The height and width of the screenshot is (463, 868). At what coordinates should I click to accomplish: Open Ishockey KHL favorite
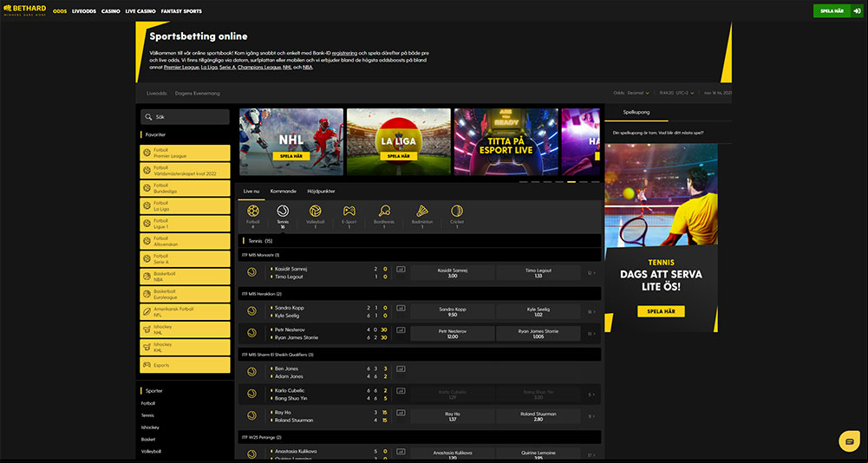[185, 347]
